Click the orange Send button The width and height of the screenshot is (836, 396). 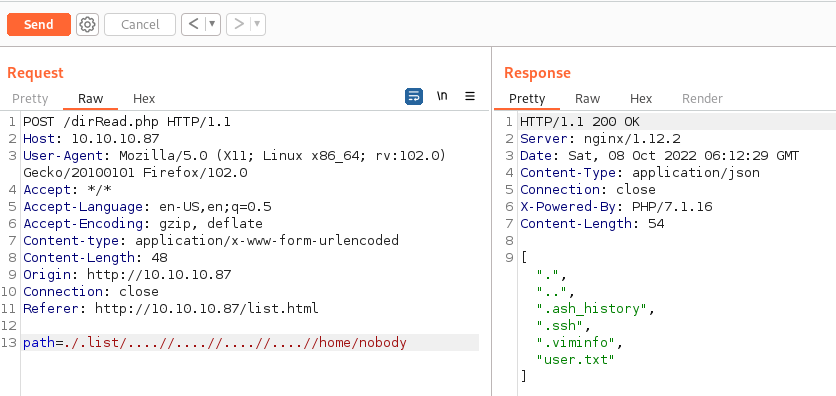(x=39, y=25)
